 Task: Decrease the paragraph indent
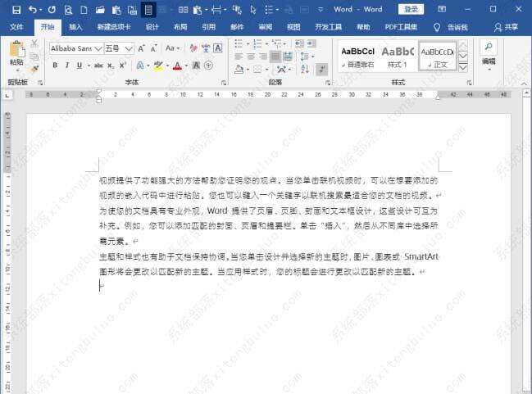299,43
